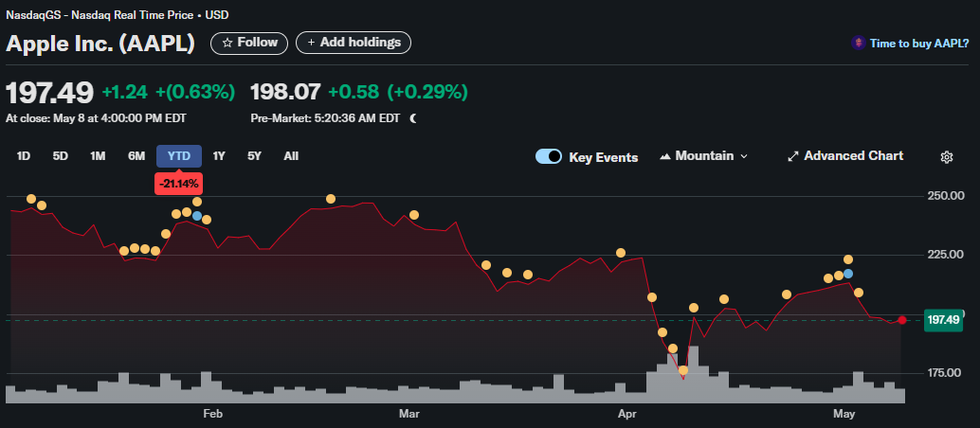Image resolution: width=980 pixels, height=428 pixels.
Task: Click the Apr axis label
Action: [626, 414]
